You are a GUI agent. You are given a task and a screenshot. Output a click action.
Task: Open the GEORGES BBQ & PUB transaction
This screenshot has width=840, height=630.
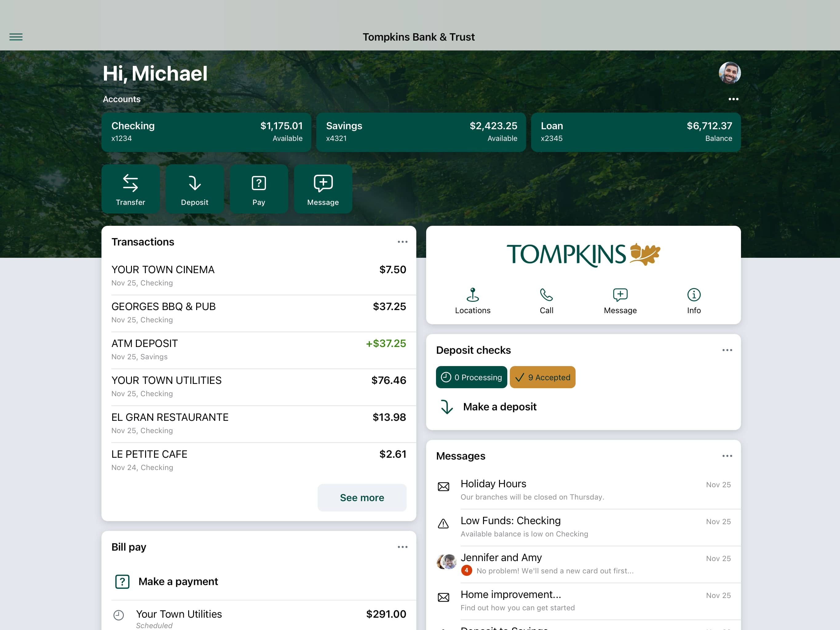pyautogui.click(x=259, y=313)
